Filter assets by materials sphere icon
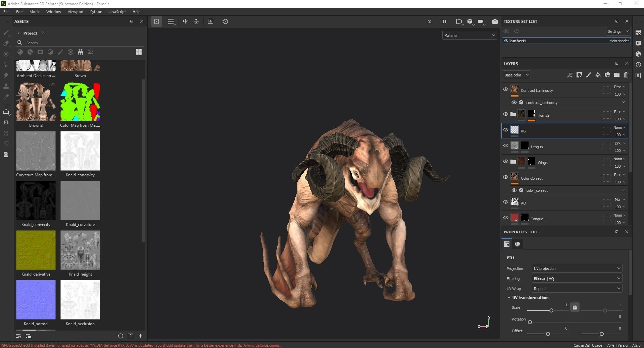Image resolution: width=644 pixels, height=348 pixels. point(20,52)
